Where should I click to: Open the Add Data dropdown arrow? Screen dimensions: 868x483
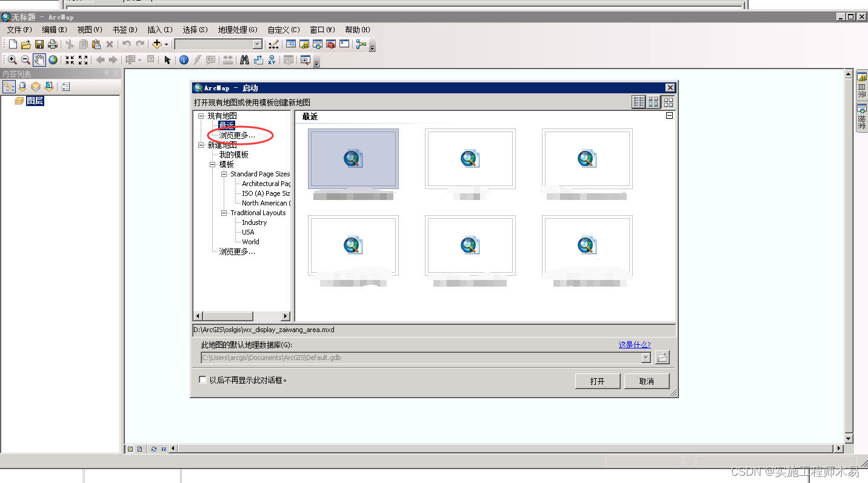pos(166,44)
